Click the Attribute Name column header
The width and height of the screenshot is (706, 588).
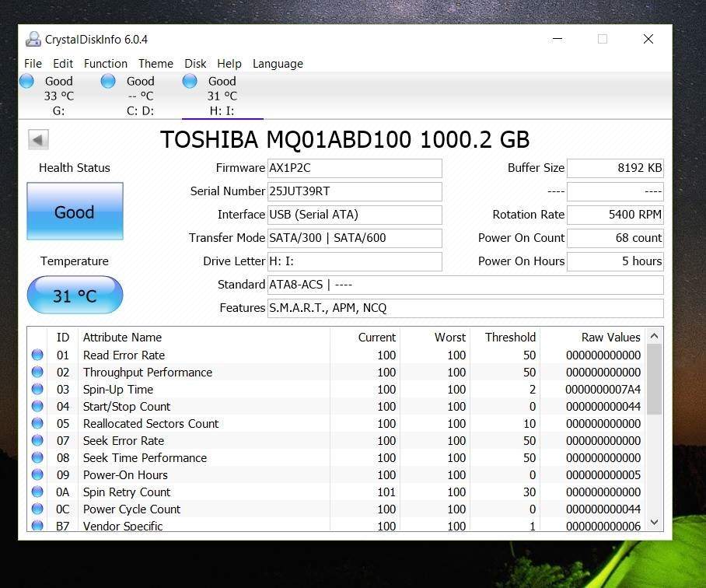point(204,338)
